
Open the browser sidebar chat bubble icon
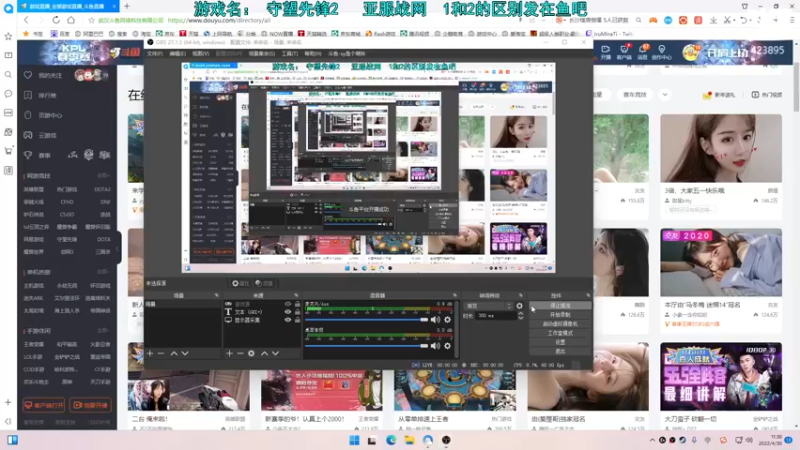click(8, 94)
